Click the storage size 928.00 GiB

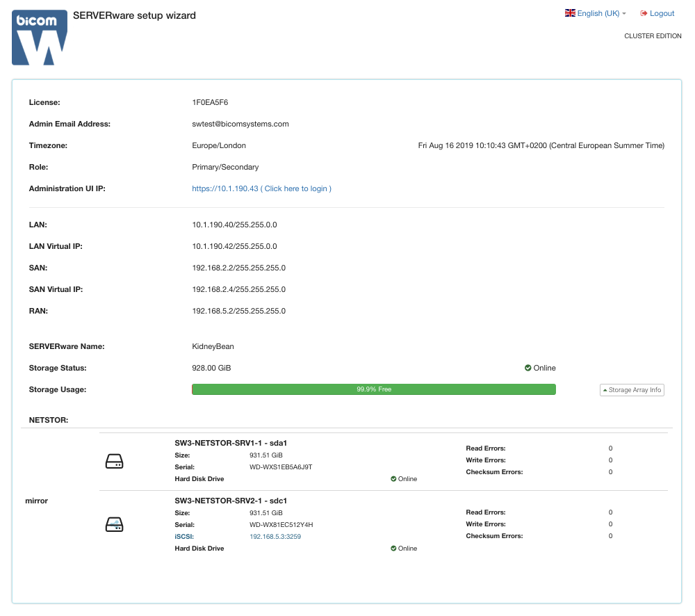[211, 368]
